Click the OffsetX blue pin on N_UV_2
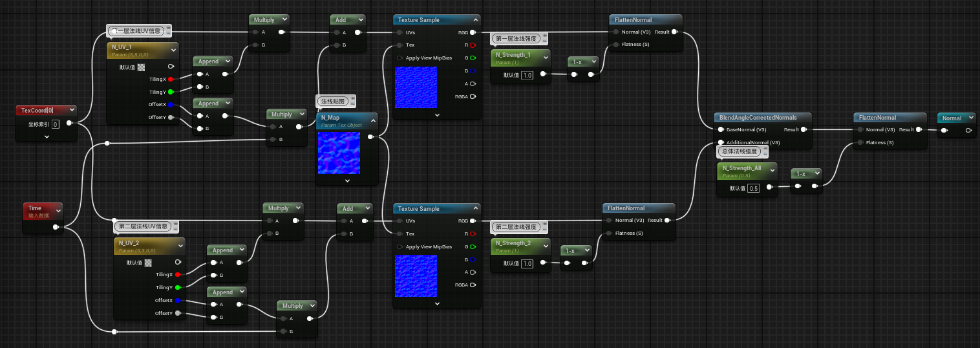 [x=178, y=301]
